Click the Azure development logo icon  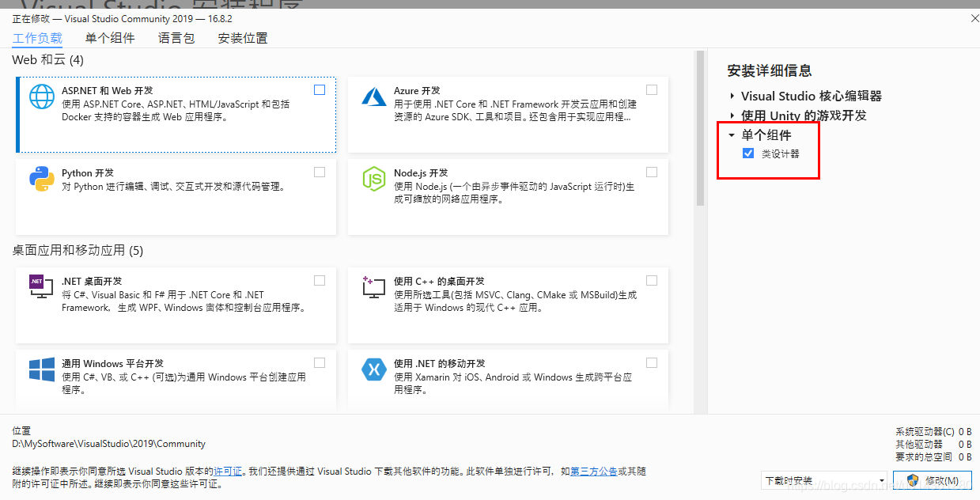coord(373,96)
